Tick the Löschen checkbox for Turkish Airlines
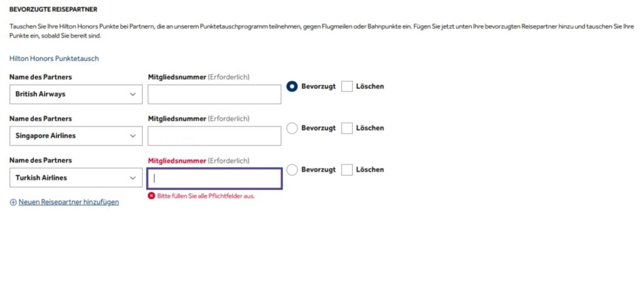The height and width of the screenshot is (296, 644). click(347, 169)
